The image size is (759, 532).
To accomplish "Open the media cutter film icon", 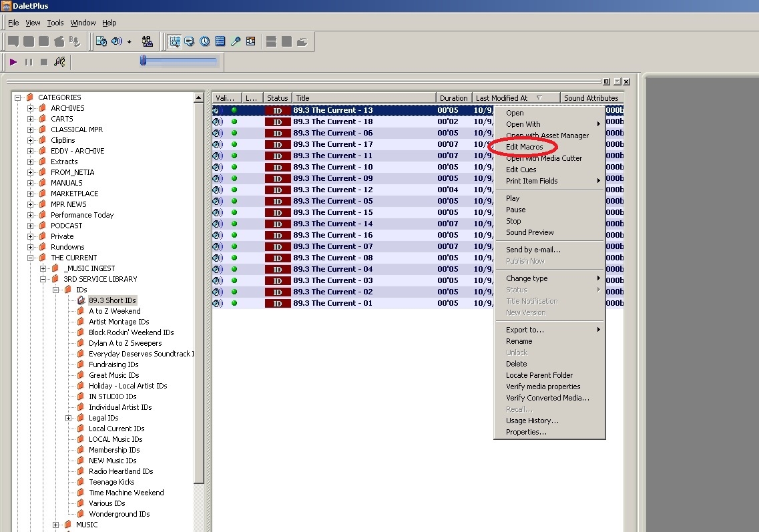I will coord(251,41).
